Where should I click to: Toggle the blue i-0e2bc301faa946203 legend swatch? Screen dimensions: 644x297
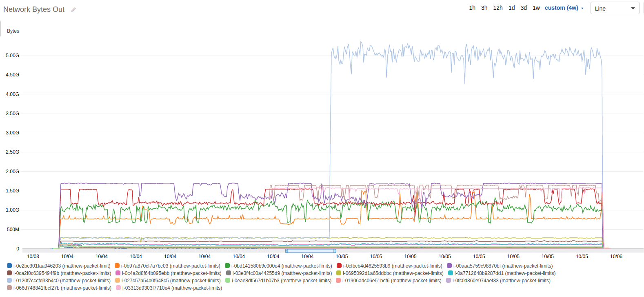click(x=9, y=266)
